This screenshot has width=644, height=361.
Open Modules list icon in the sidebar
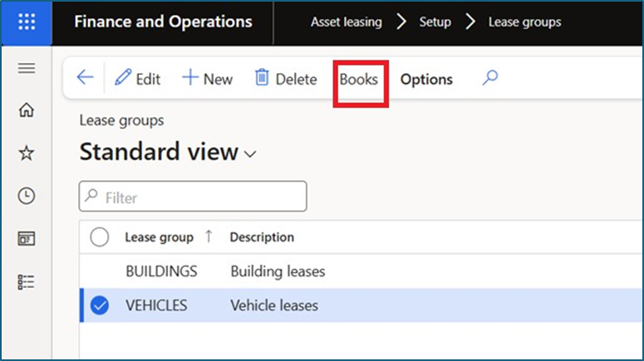(27, 282)
